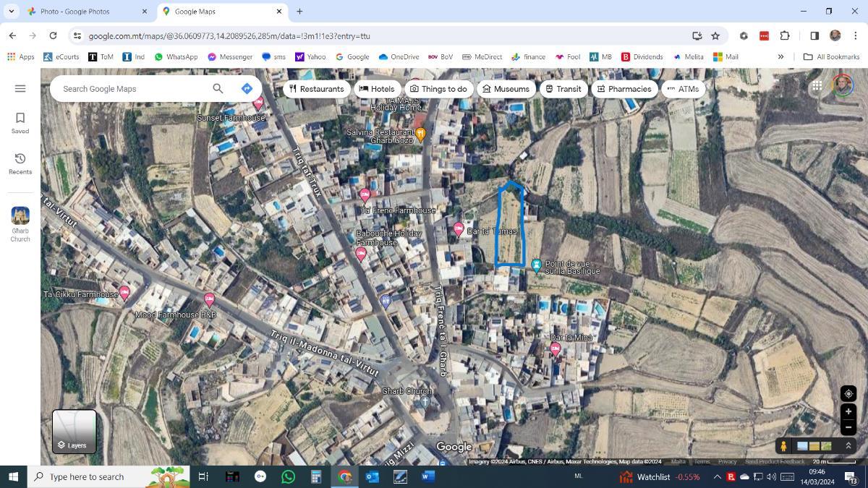Open the Dividends bookmark
This screenshot has width=868, height=488.
(x=642, y=56)
